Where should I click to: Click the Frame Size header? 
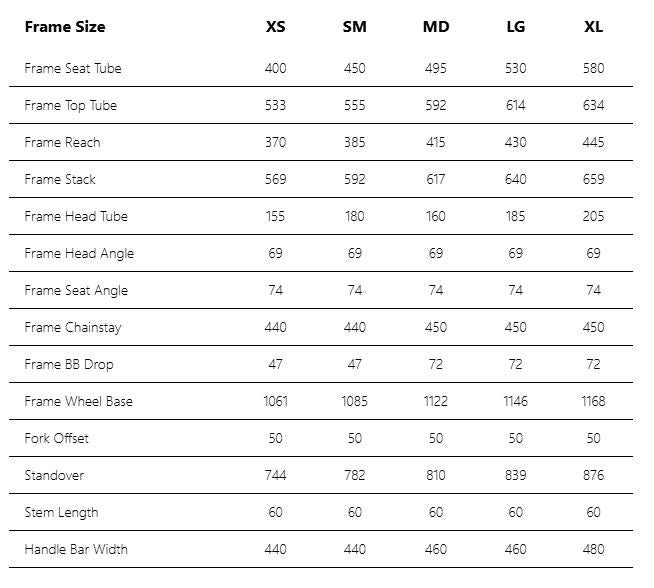pos(65,26)
